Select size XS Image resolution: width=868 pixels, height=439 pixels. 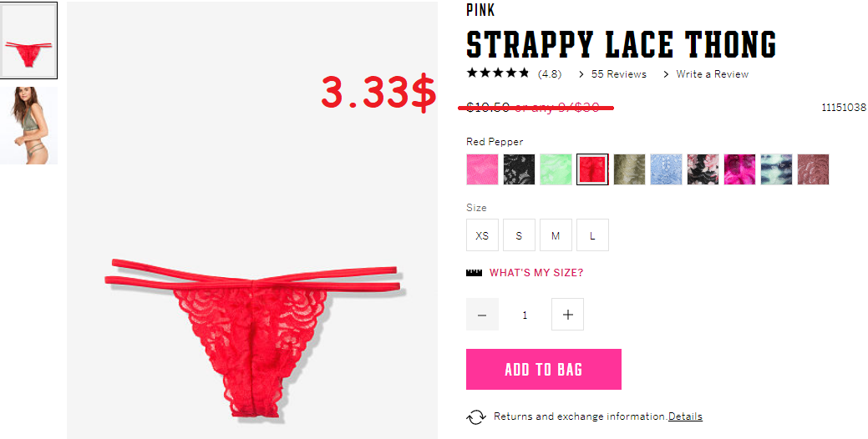tap(482, 235)
